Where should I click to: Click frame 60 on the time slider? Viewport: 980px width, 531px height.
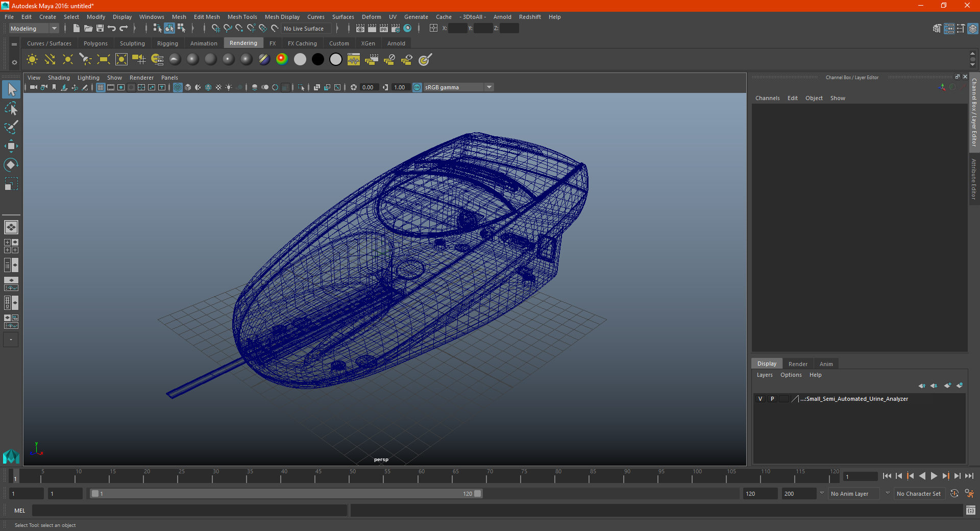click(419, 476)
